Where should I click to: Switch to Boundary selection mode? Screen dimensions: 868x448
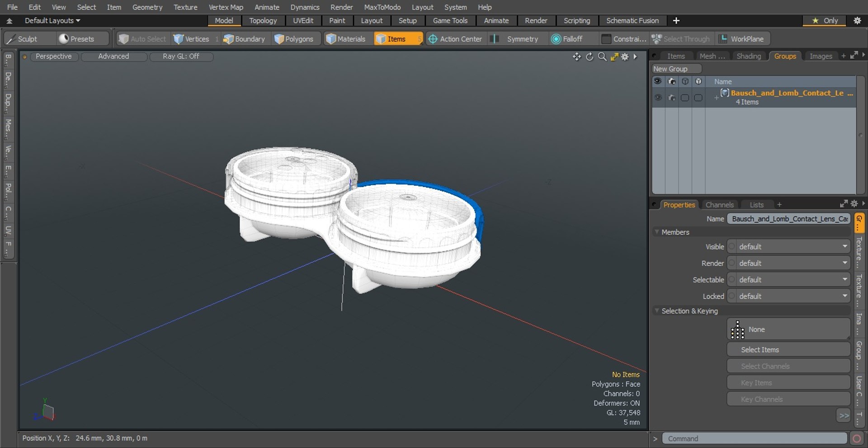[x=245, y=39]
